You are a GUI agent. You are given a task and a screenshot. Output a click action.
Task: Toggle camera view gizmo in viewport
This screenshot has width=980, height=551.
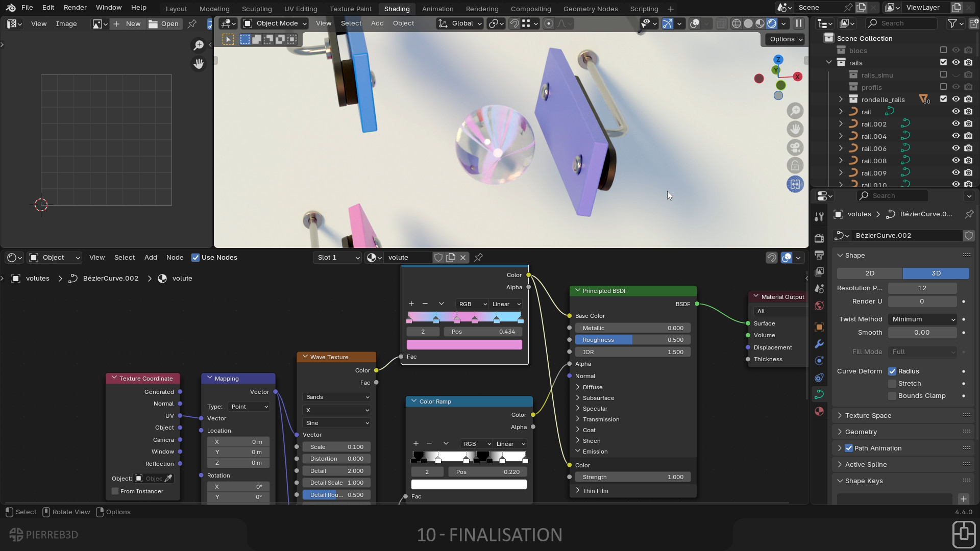click(x=795, y=147)
